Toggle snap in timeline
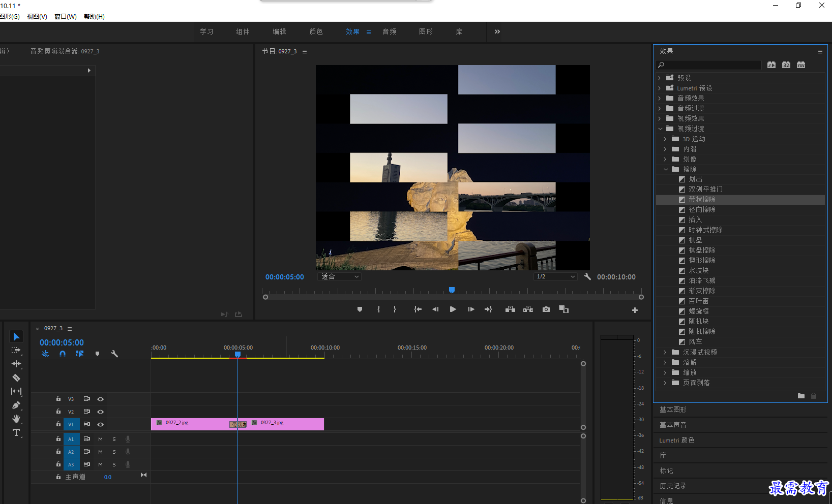832x504 pixels. pos(63,354)
